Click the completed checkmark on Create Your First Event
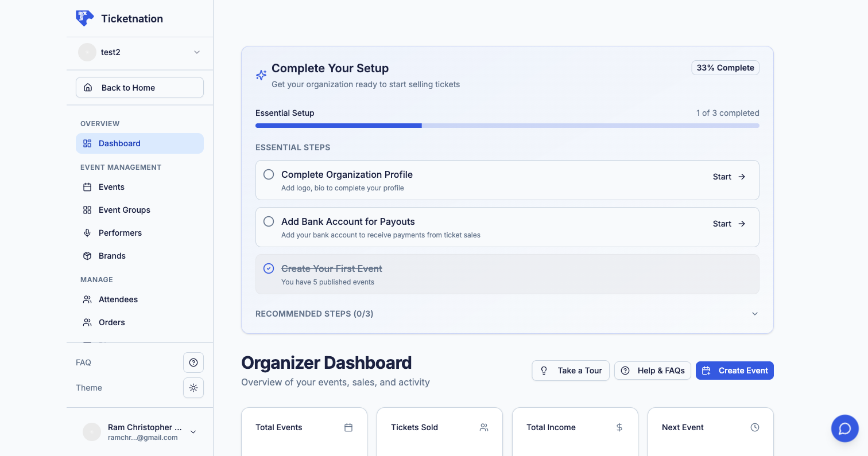Screen dimensions: 868x456 269,268
